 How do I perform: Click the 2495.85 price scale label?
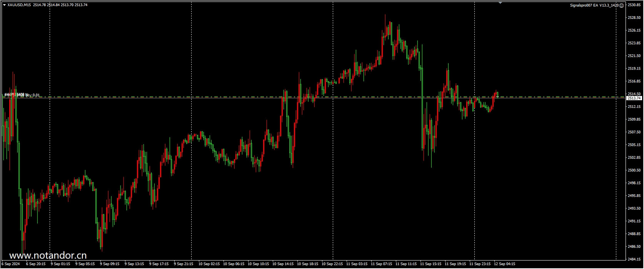tap(634, 196)
